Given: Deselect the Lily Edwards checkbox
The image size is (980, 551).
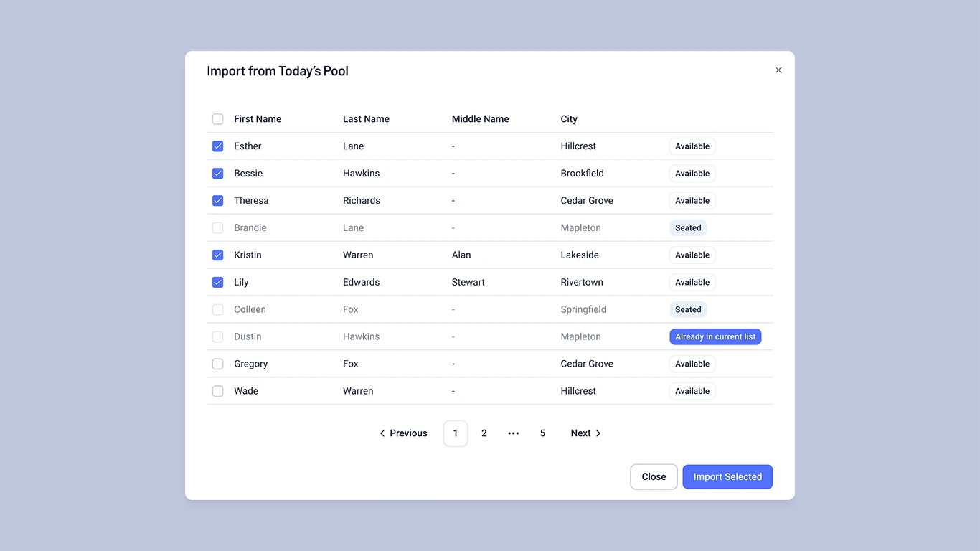Looking at the screenshot, I should [x=218, y=283].
